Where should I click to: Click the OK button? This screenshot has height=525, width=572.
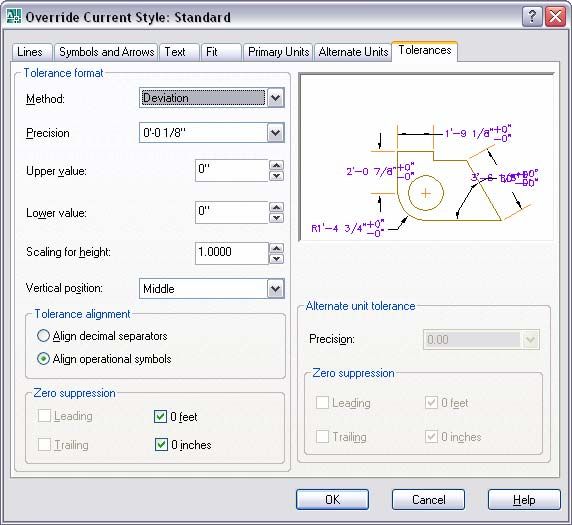pyautogui.click(x=332, y=499)
